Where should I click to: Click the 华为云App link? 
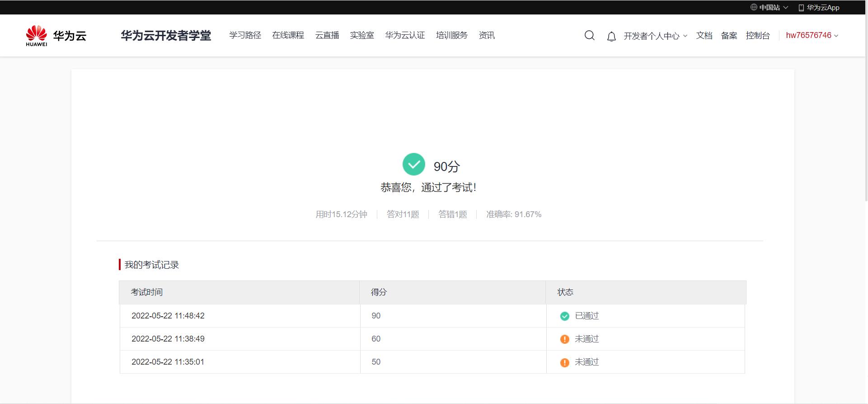click(x=823, y=8)
